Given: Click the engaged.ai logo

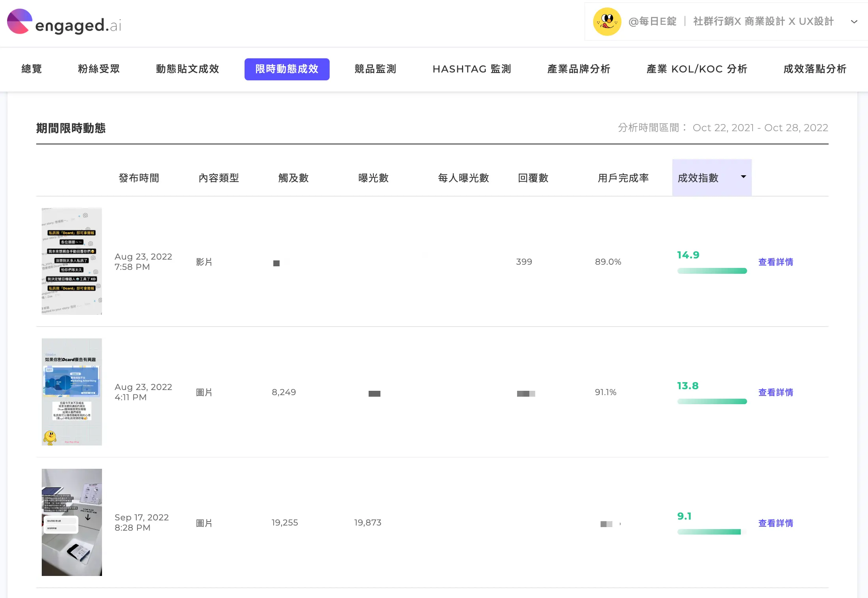Looking at the screenshot, I should coord(64,22).
